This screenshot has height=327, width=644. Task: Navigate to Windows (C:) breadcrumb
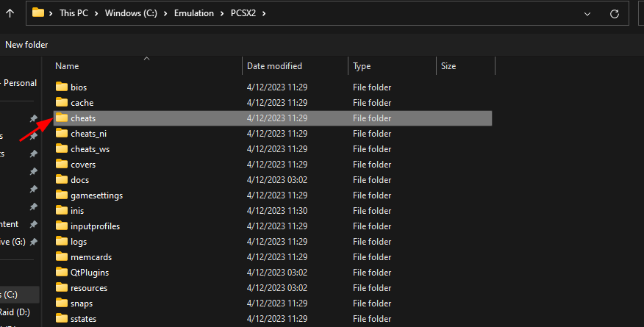click(x=131, y=13)
